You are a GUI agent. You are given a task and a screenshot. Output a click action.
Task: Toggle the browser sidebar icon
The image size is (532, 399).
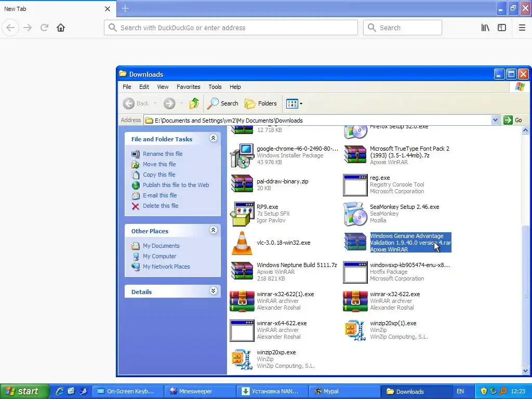tap(502, 28)
